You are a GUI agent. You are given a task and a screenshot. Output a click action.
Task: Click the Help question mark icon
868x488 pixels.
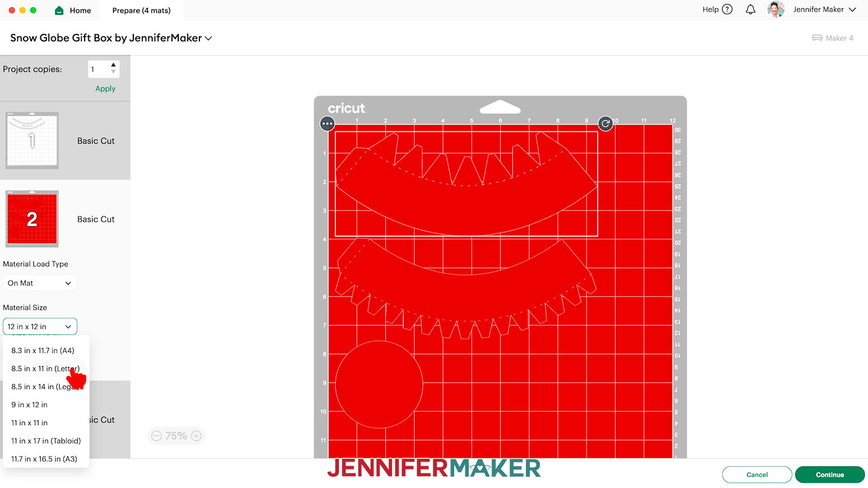[727, 10]
